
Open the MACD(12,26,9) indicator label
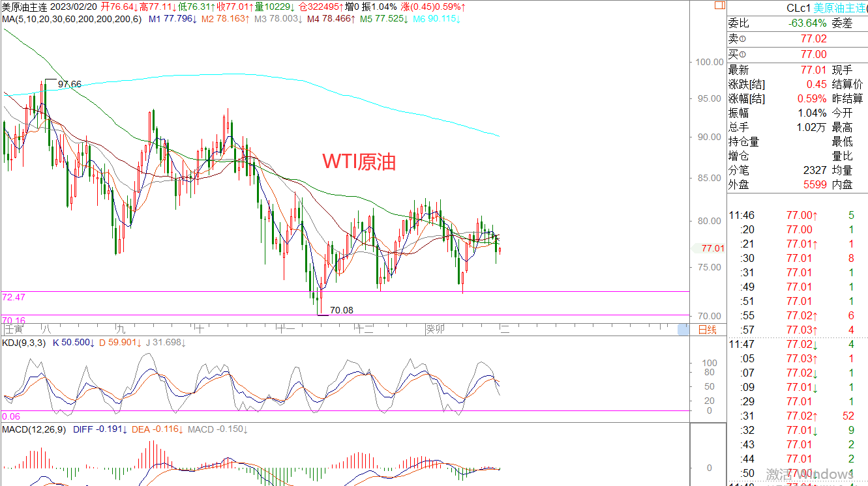35,429
